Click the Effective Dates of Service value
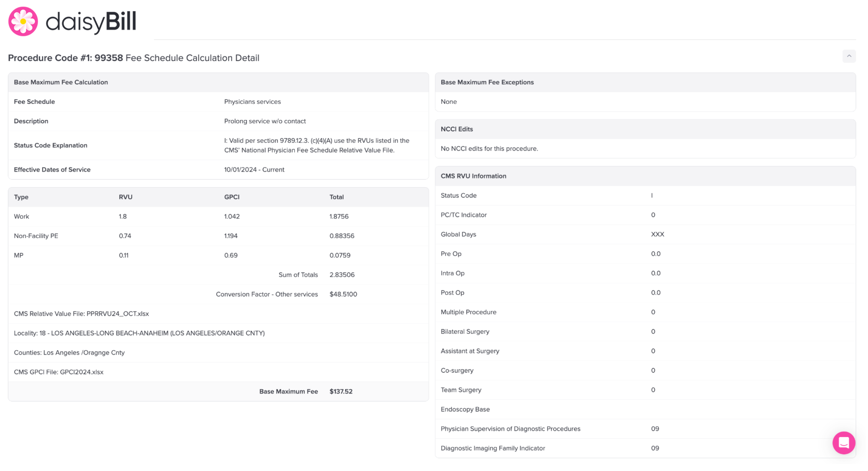Image resolution: width=868 pixels, height=471 pixels. pos(254,169)
